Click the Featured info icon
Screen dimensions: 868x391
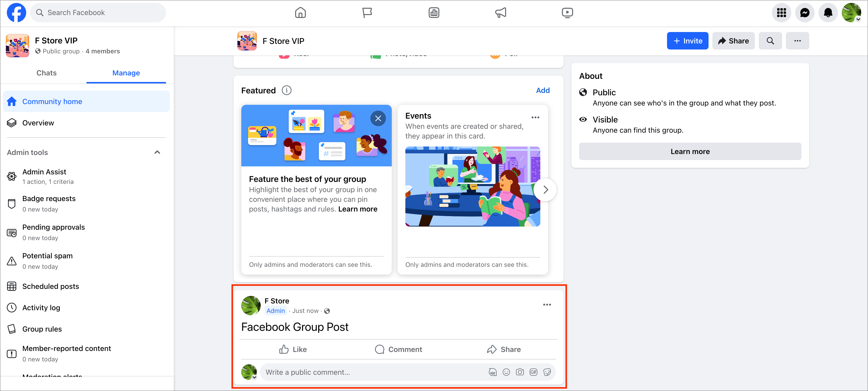click(286, 90)
